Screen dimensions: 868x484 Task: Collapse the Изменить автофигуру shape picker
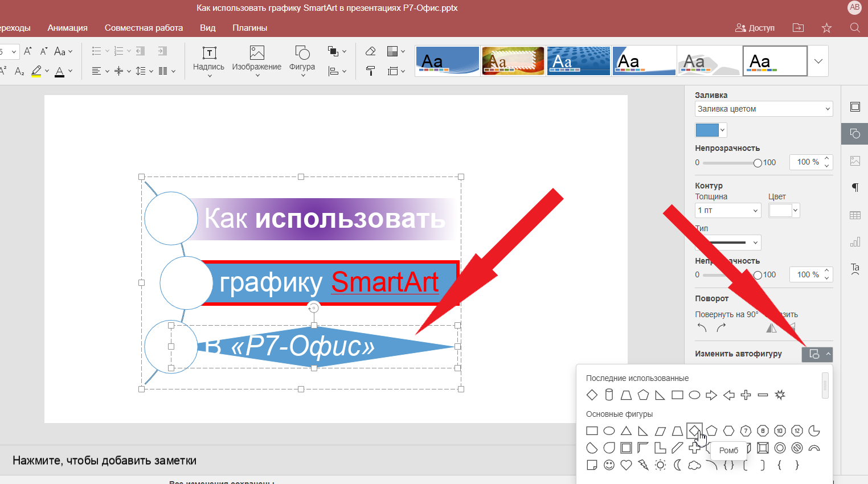point(817,354)
